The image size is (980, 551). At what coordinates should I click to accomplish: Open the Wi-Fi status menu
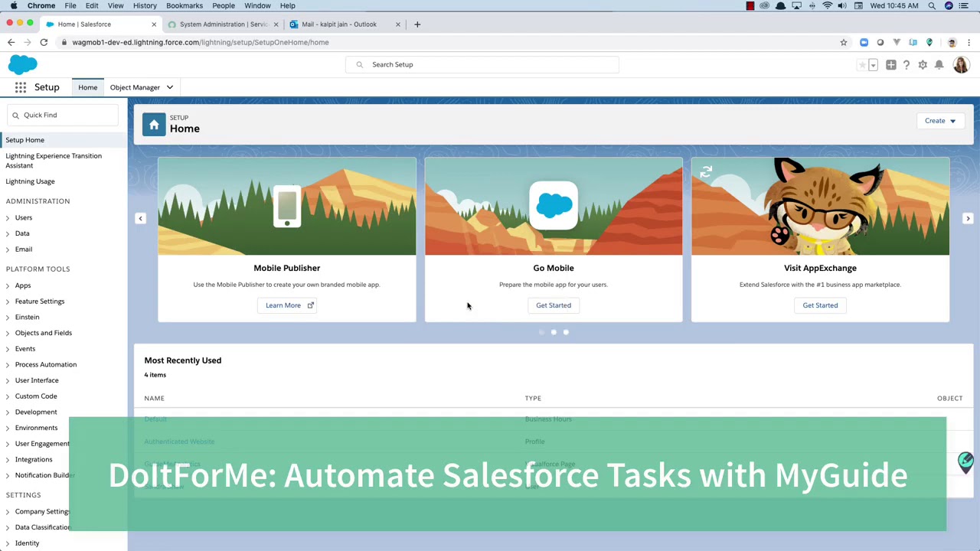click(x=828, y=5)
